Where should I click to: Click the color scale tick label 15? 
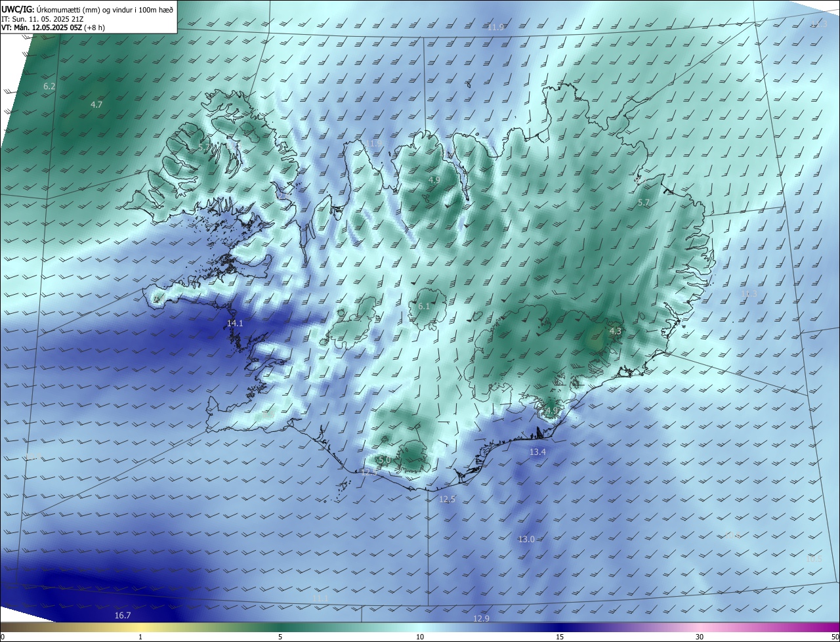pyautogui.click(x=560, y=637)
